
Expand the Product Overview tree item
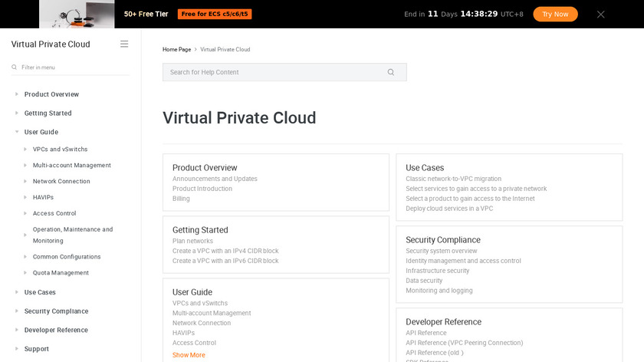pos(17,94)
